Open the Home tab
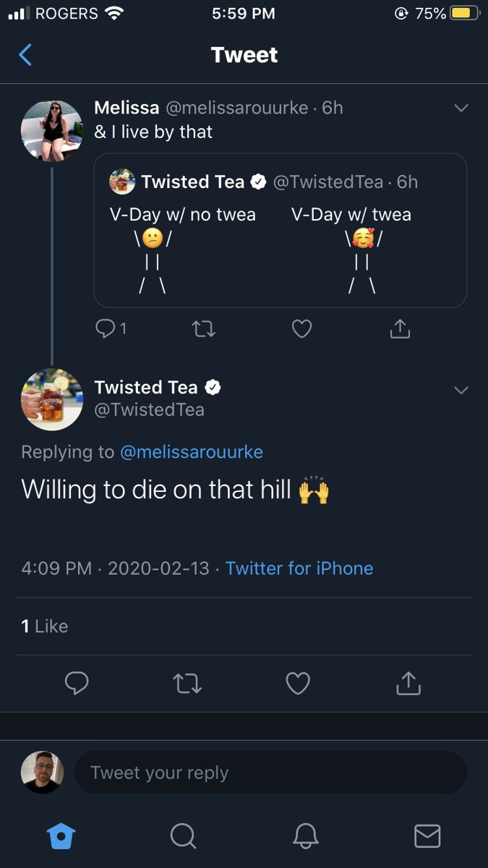This screenshot has height=868, width=488. pos(61,836)
